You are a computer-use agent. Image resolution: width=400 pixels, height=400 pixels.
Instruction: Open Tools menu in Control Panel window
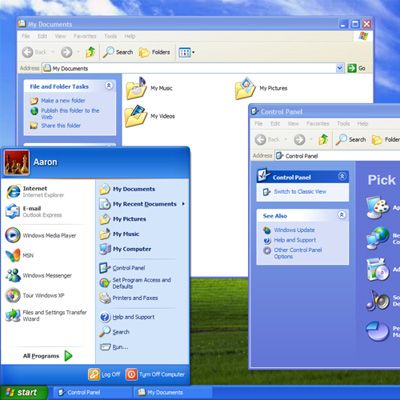tap(343, 123)
